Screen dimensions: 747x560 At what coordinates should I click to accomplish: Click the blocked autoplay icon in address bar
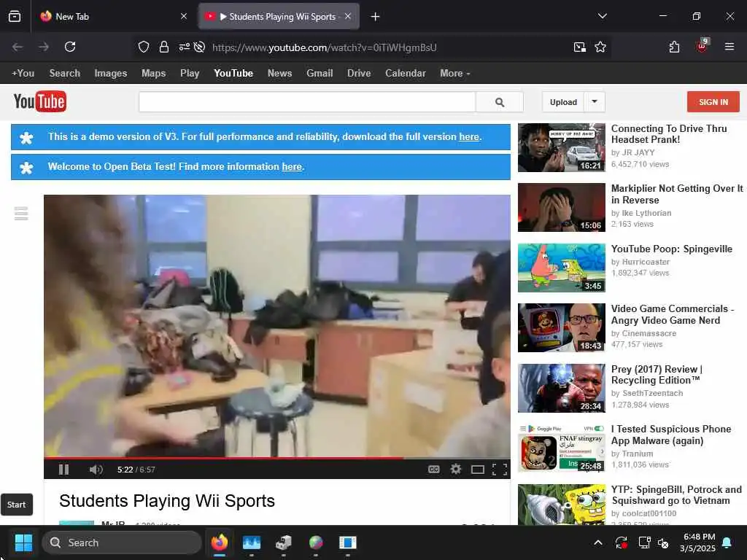200,47
